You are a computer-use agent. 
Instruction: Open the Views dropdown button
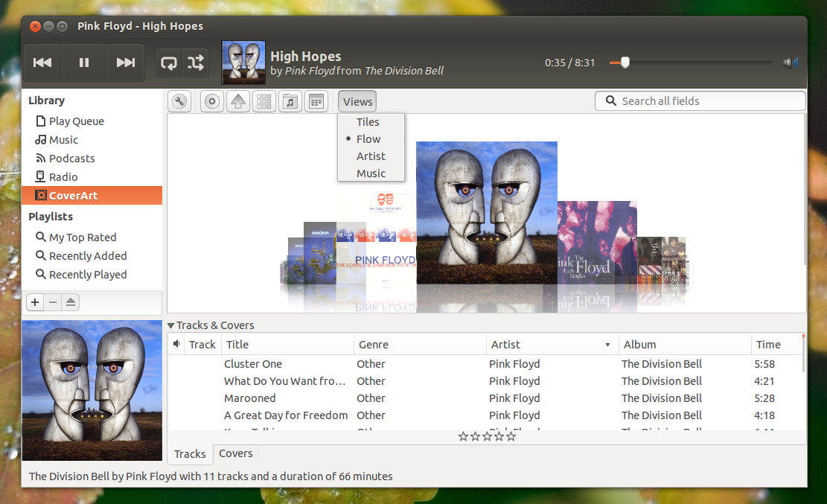tap(357, 102)
